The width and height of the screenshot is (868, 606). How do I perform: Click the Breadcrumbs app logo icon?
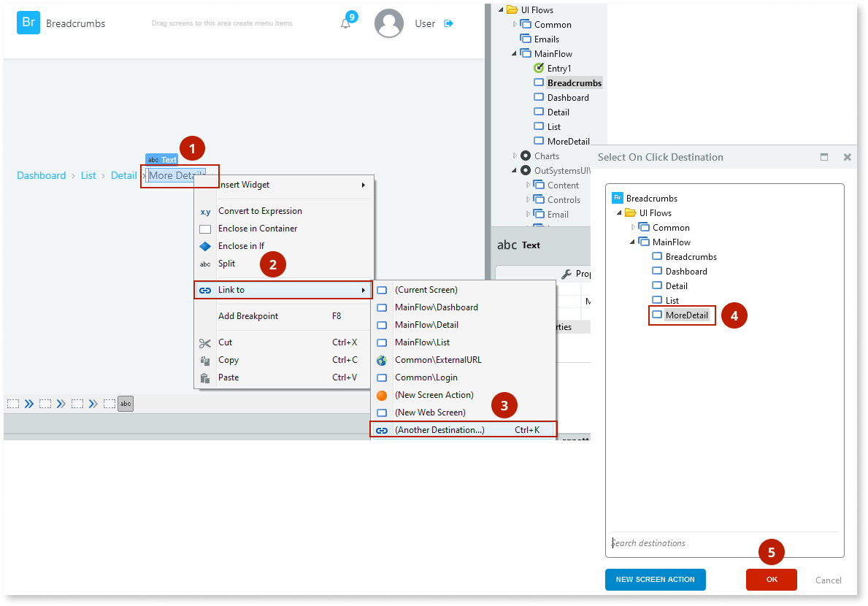(x=28, y=23)
